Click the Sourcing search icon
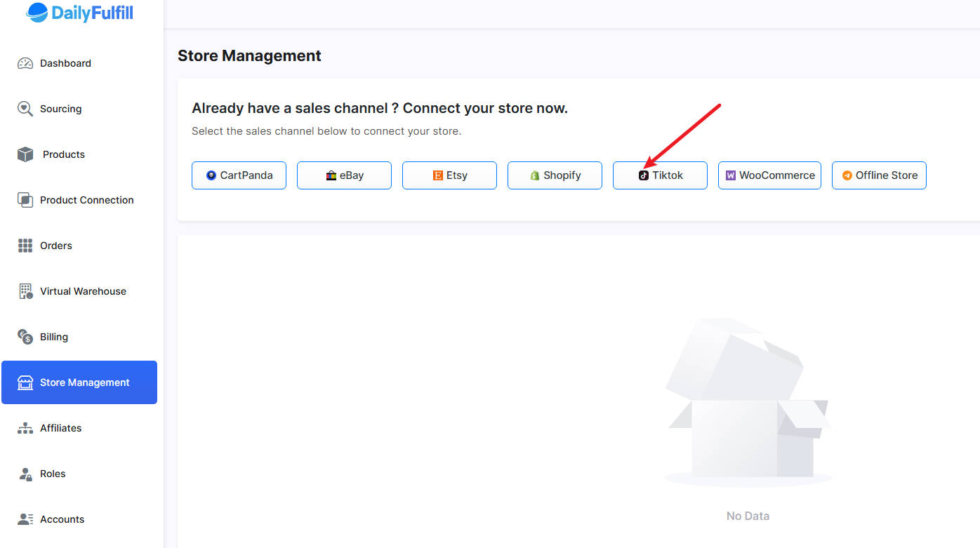980x548 pixels. (25, 109)
